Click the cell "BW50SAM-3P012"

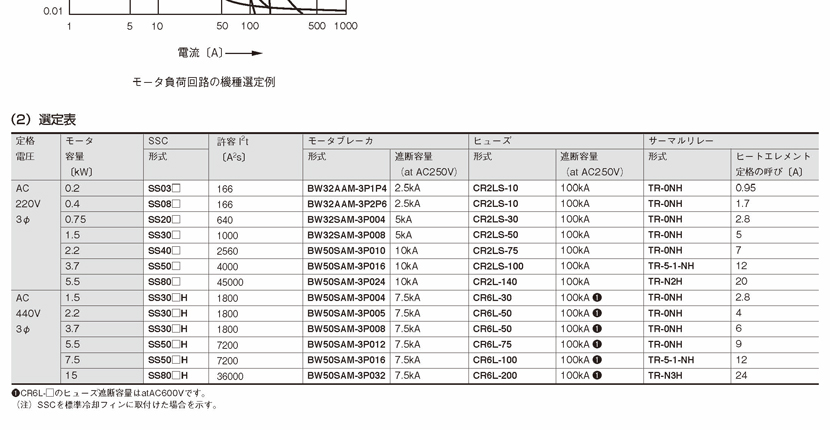346,344
